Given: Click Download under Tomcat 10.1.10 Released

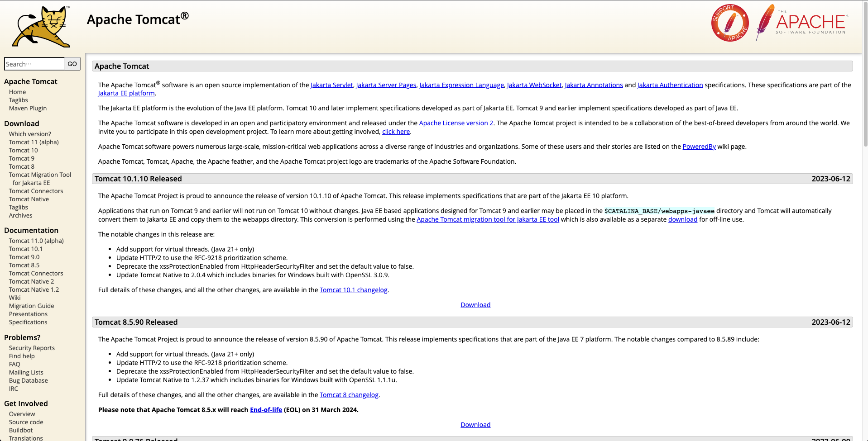Looking at the screenshot, I should coord(475,305).
